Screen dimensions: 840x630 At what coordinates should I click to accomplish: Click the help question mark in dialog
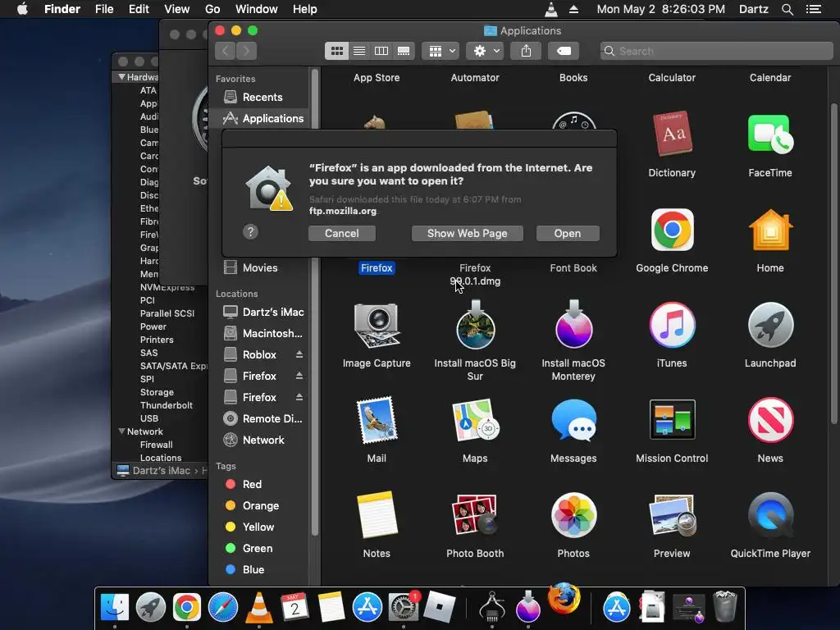(251, 232)
